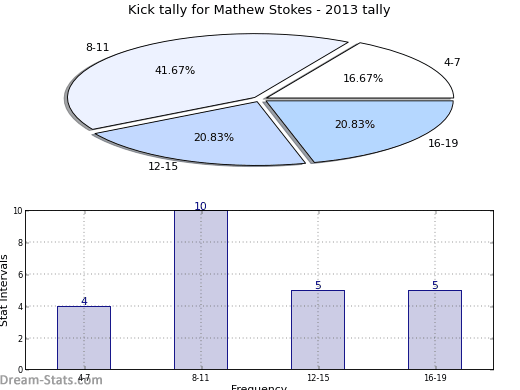The width and height of the screenshot is (520, 390).
Task: Select the 16-19 bar in the bar chart
Action: coord(435,330)
